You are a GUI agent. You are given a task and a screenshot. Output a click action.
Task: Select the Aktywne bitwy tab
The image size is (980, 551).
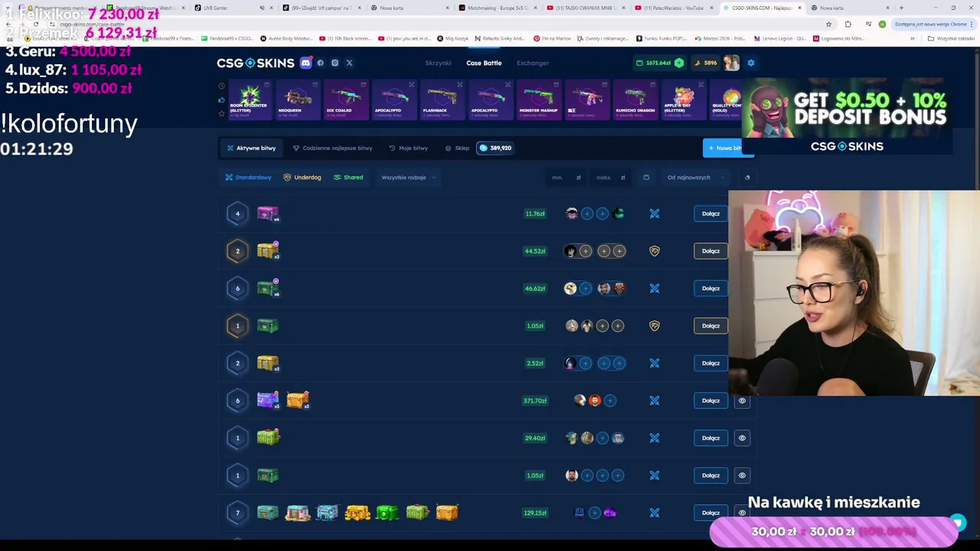(x=251, y=148)
